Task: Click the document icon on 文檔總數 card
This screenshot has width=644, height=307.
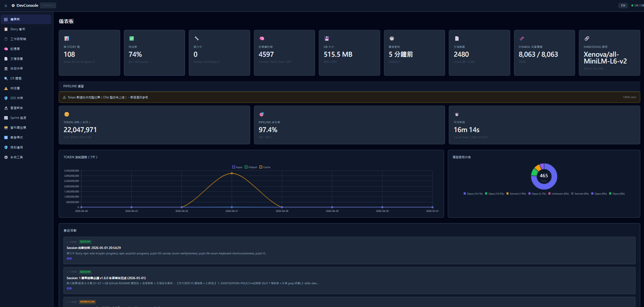Action: tap(457, 38)
